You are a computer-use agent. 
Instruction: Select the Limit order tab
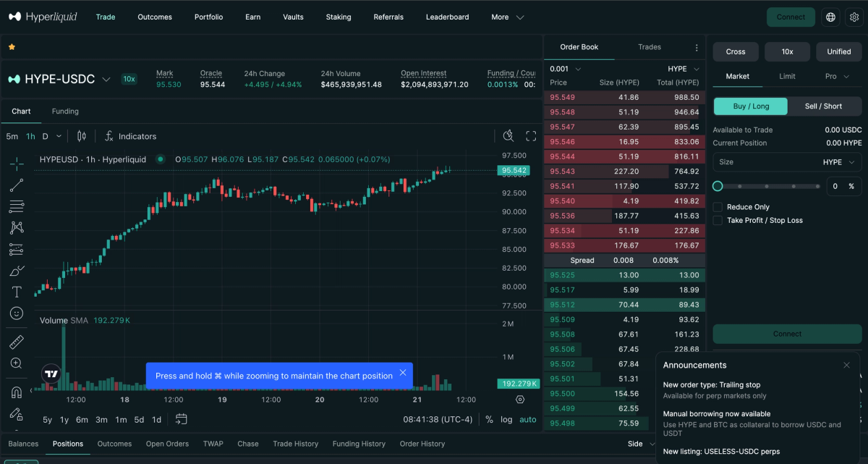click(x=787, y=76)
